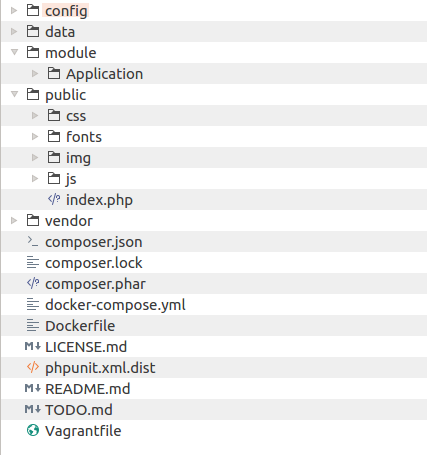Click the text file icon beside Dockerfile
Screen dimensions: 427x455
click(x=33, y=325)
